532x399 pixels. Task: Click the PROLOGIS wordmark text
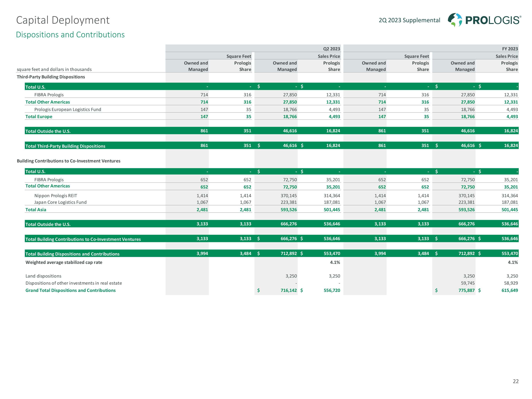click(493, 20)
